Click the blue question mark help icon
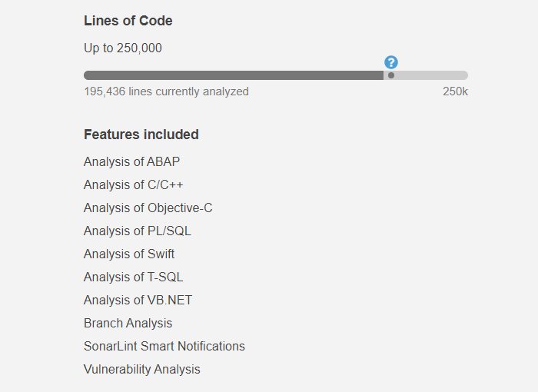The width and height of the screenshot is (538, 392). point(391,62)
